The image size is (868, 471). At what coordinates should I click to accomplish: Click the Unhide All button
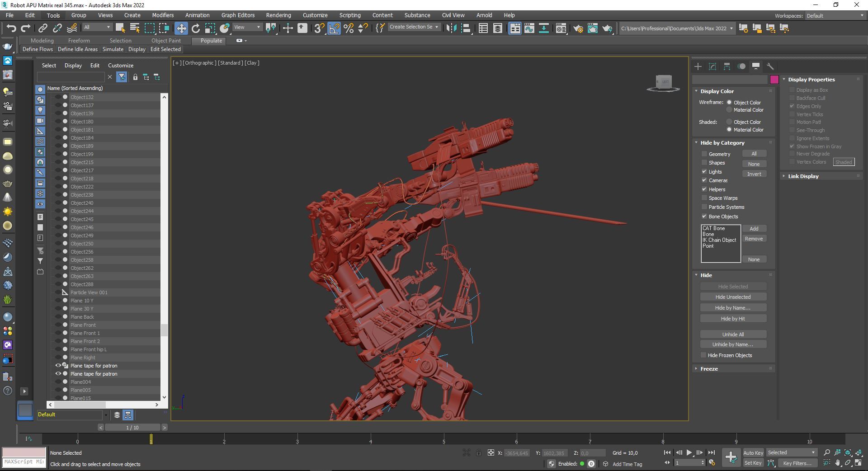click(733, 334)
